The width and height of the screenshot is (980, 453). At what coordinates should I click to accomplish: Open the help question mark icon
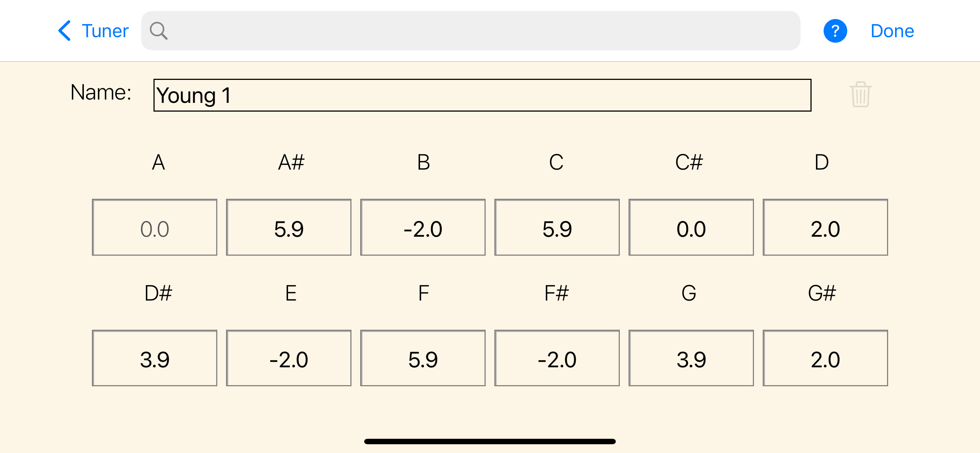(x=835, y=30)
